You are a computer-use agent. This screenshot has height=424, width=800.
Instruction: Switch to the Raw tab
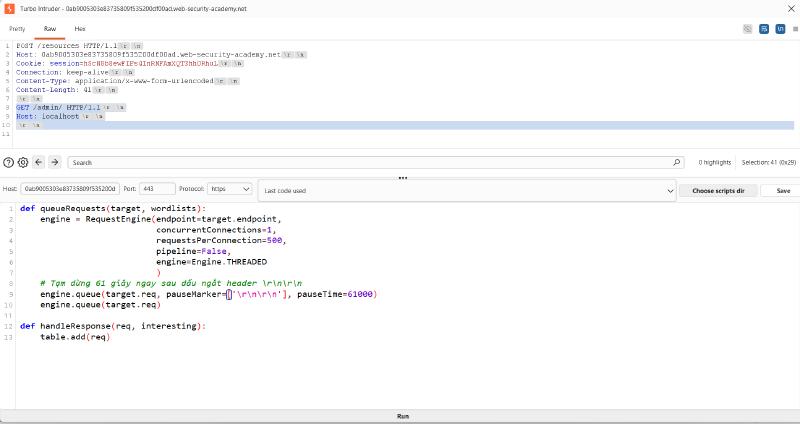pyautogui.click(x=50, y=29)
